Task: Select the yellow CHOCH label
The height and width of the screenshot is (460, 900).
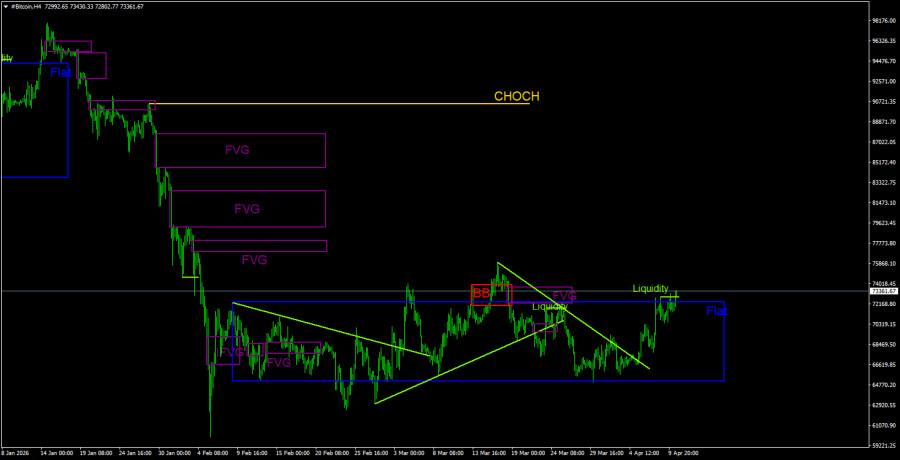Action: click(x=516, y=97)
